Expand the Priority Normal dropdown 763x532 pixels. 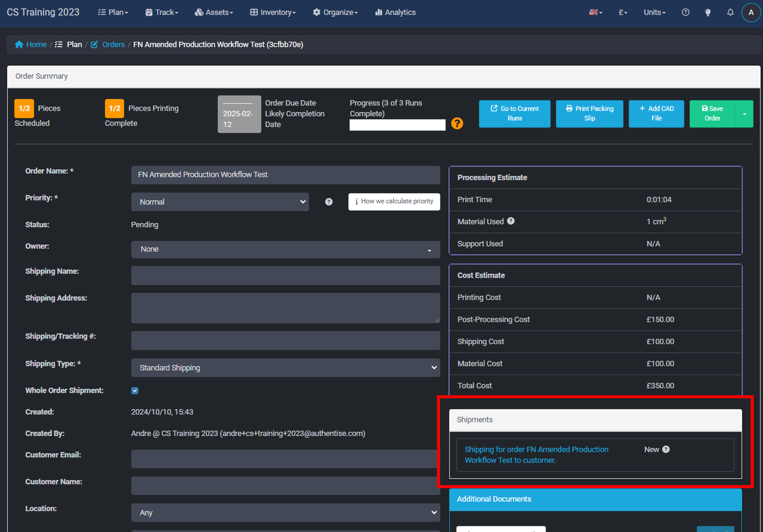[220, 202]
